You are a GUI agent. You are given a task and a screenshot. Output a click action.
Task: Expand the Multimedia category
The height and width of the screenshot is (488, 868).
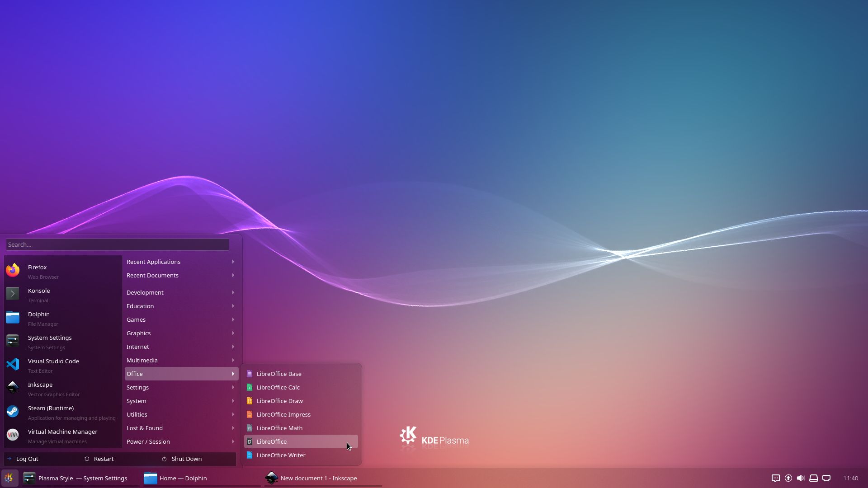142,360
